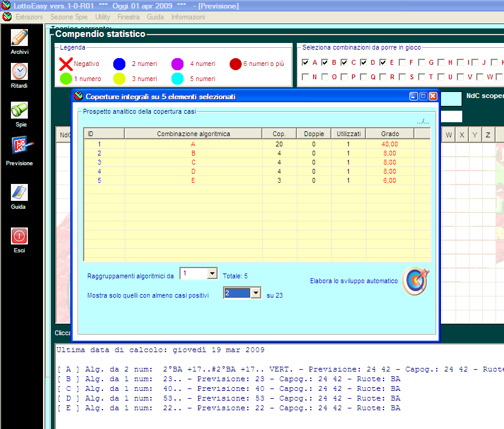Sort by Combinazione algoritmica column header

(193, 134)
